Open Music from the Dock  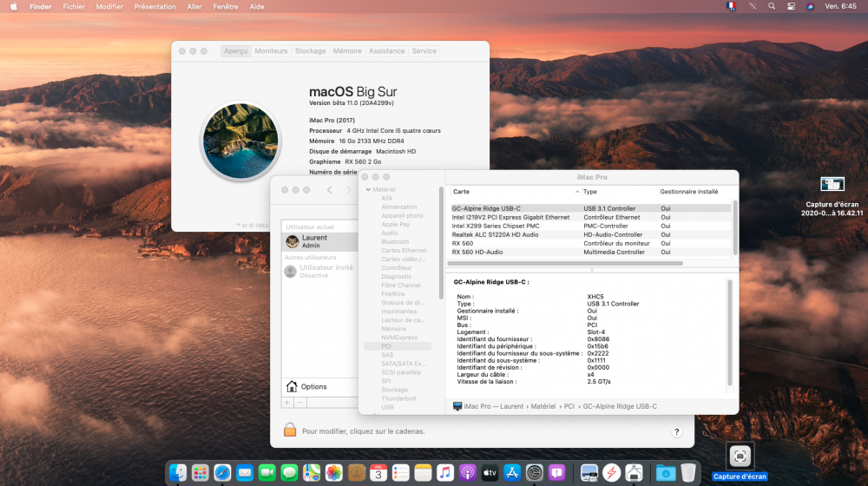pos(445,473)
